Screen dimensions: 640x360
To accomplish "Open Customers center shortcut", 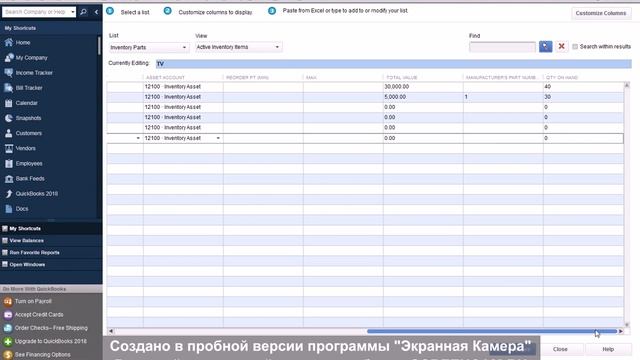I will (x=29, y=133).
